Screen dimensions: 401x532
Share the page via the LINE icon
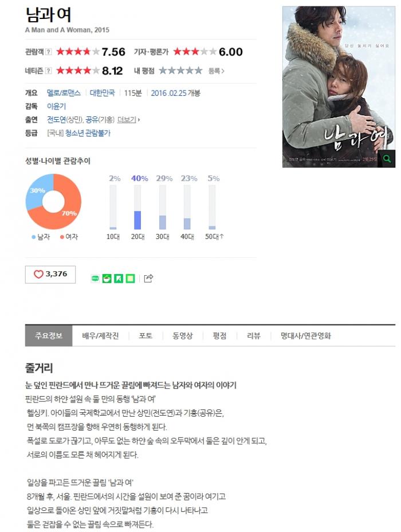[x=95, y=279]
